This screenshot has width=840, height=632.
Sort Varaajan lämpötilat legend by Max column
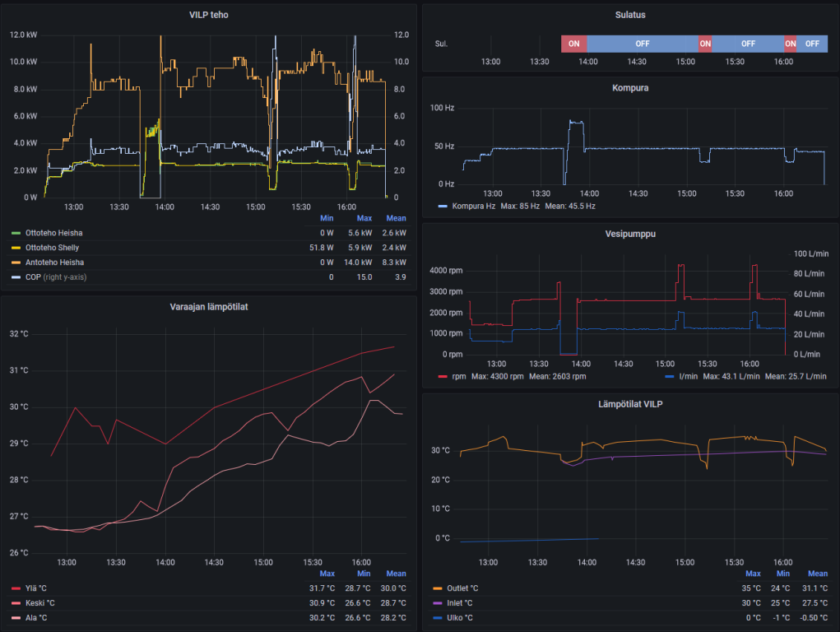pos(327,574)
